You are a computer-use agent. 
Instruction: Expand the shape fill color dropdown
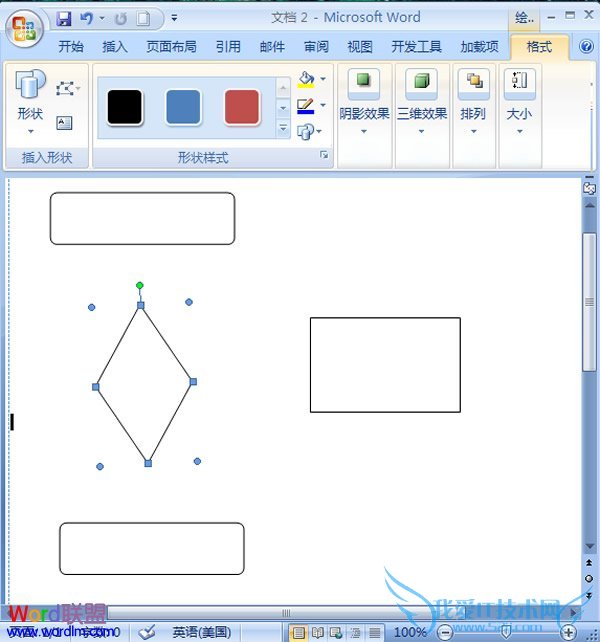coord(323,79)
